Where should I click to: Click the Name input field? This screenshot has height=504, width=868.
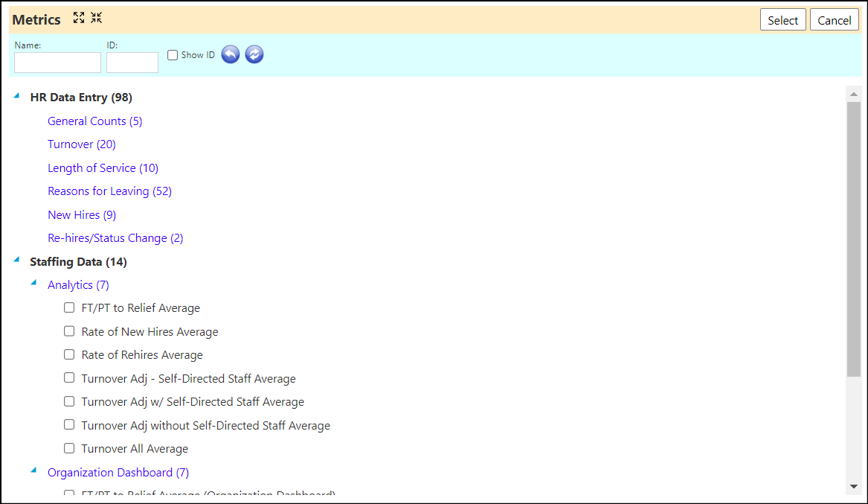pos(57,63)
